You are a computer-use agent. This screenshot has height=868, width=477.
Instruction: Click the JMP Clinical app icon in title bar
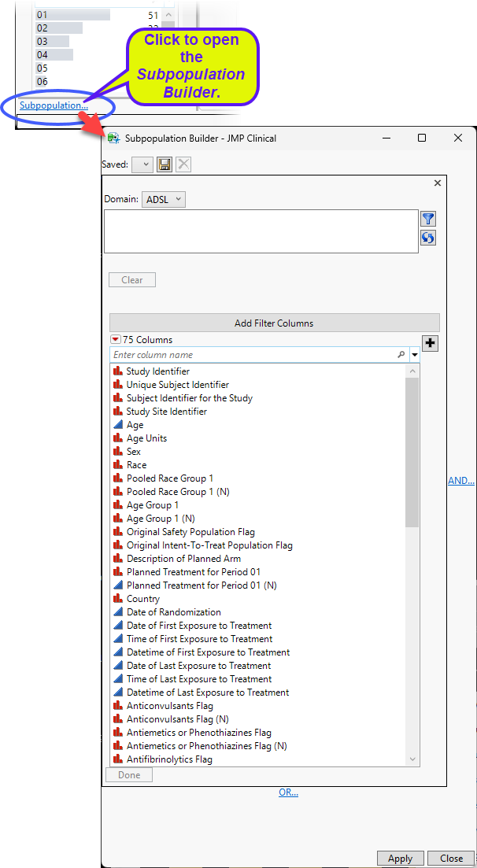[113, 138]
